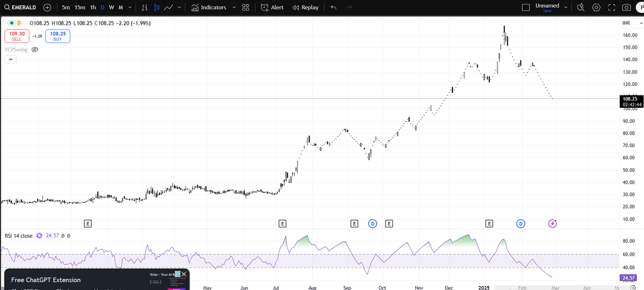The height and width of the screenshot is (290, 644).
Task: Open the layout setup square icon
Action: (526, 8)
